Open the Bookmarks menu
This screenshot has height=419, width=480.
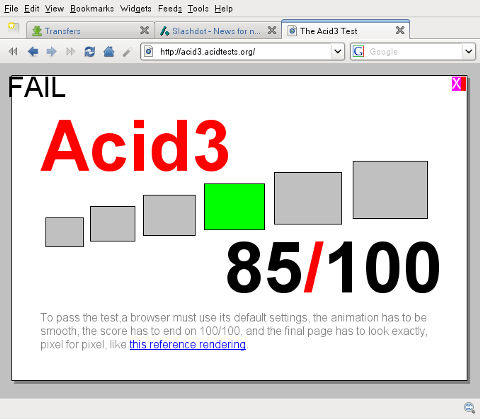click(92, 9)
